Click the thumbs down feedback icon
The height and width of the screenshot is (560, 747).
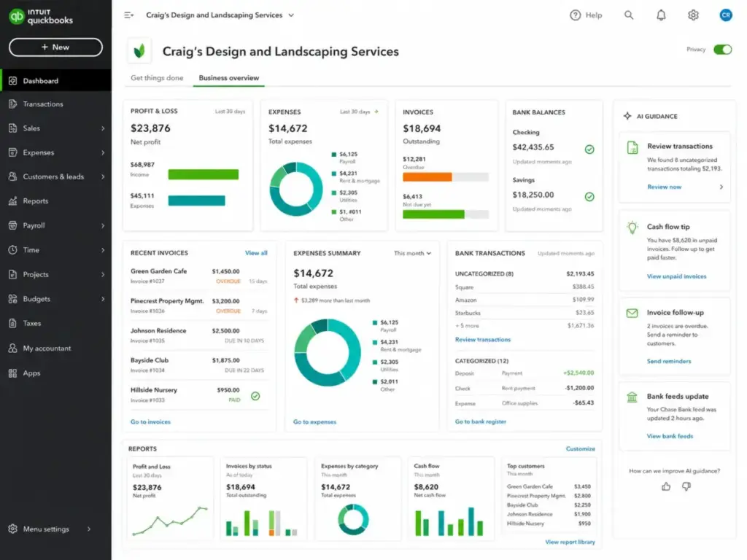[x=686, y=486]
